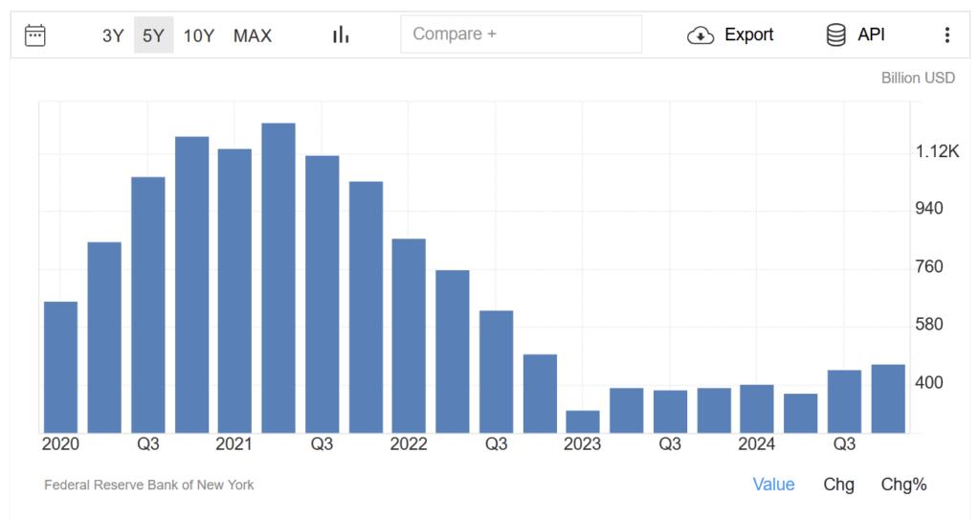Viewport: 980px width, 521px height.
Task: Switch chart display to Value
Action: click(x=773, y=485)
